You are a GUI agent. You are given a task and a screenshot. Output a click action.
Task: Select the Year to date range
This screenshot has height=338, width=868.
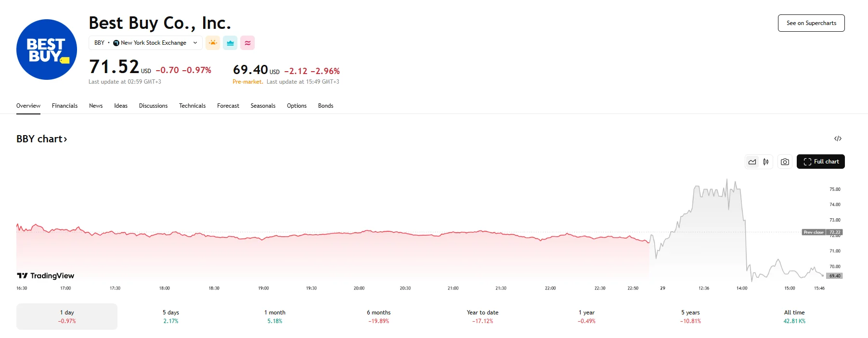click(x=482, y=316)
